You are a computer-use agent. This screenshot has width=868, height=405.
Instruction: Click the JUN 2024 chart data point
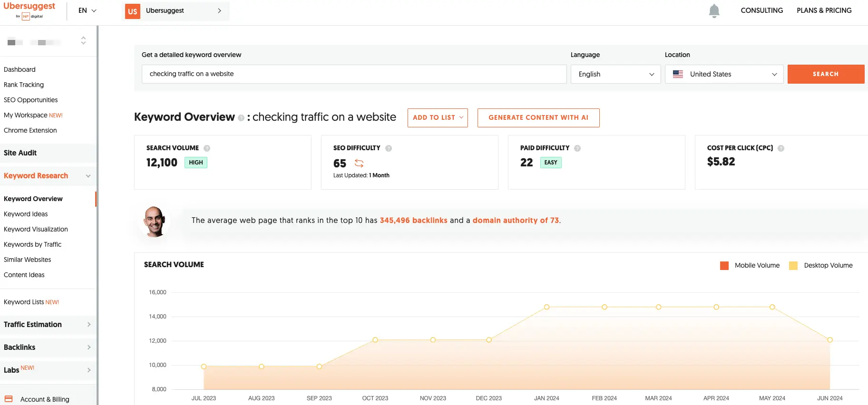point(830,340)
